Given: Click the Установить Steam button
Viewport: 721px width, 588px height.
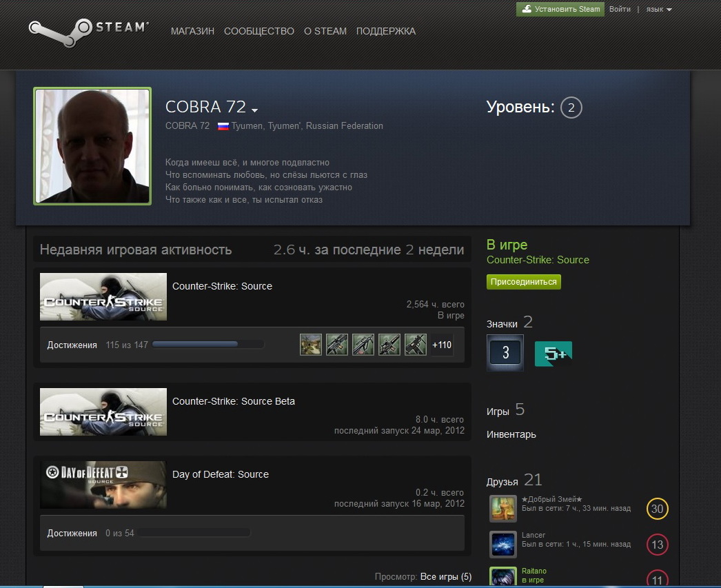Looking at the screenshot, I should pos(560,9).
